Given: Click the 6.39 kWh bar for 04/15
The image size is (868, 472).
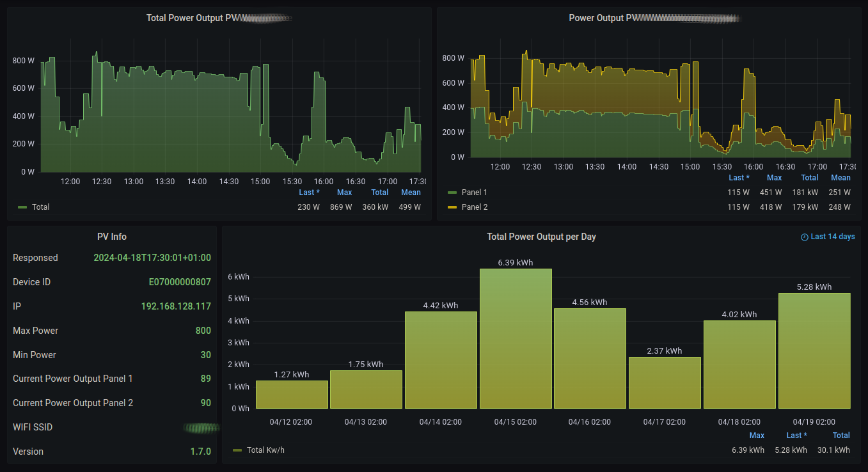Looking at the screenshot, I should [516, 339].
